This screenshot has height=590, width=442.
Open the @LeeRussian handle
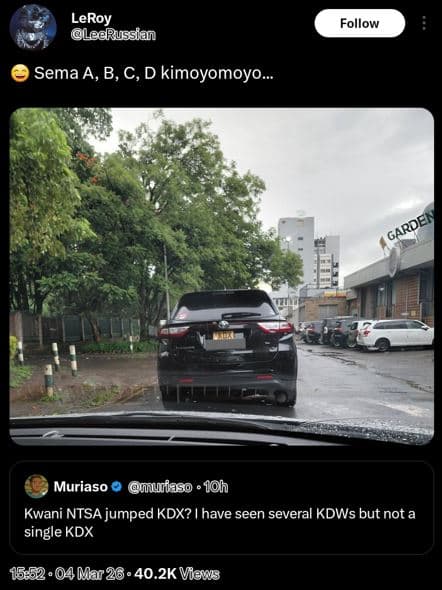113,35
